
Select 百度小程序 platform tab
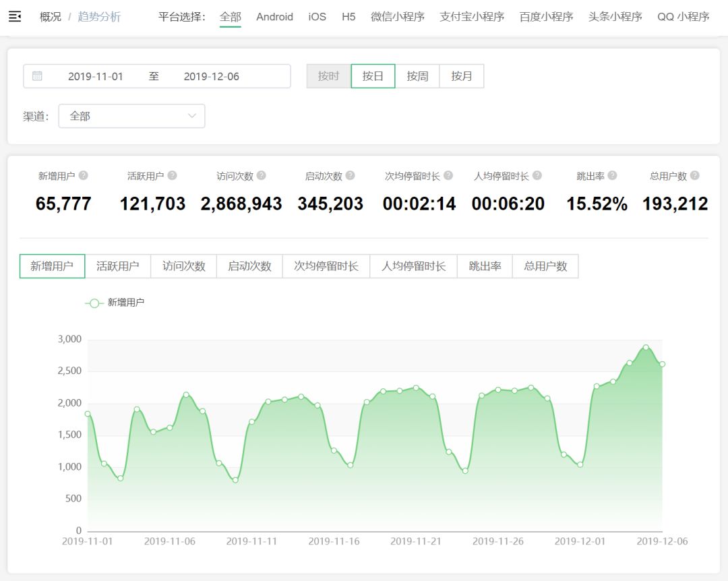pos(546,17)
